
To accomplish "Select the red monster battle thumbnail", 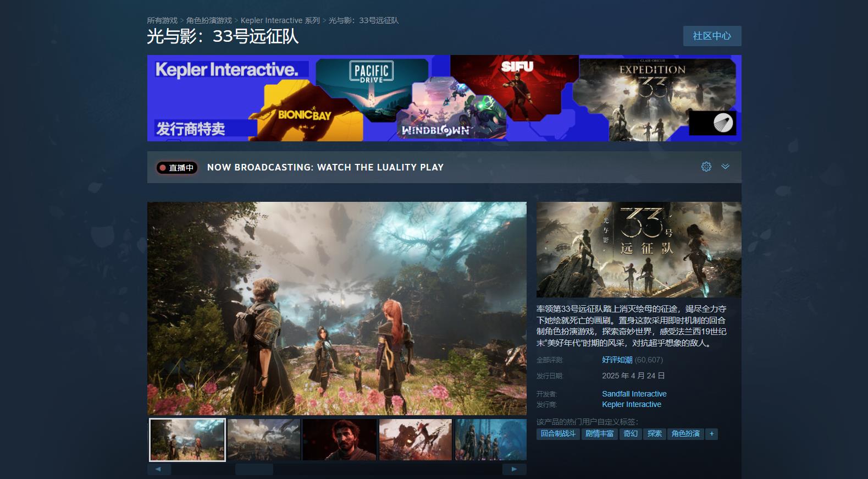I will click(x=416, y=439).
